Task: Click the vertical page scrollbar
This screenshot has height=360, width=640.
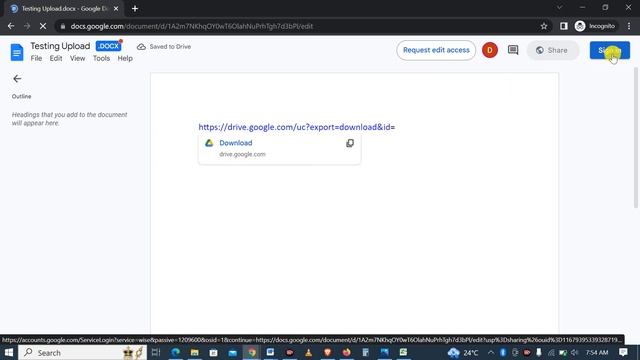Action: pyautogui.click(x=636, y=139)
